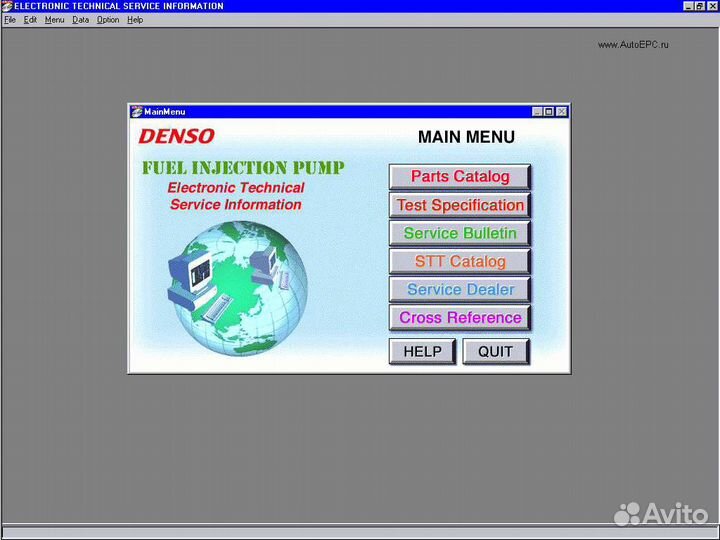
Task: Click the globe with computers image
Action: (x=238, y=288)
